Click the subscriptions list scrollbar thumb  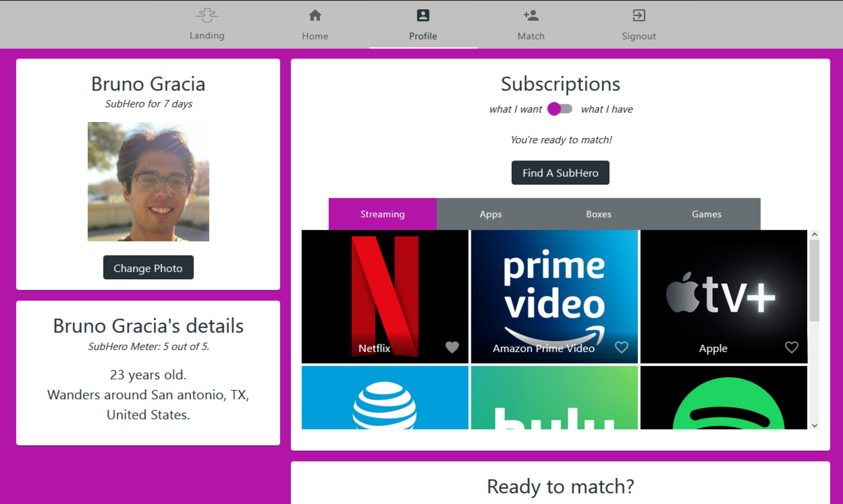click(814, 281)
